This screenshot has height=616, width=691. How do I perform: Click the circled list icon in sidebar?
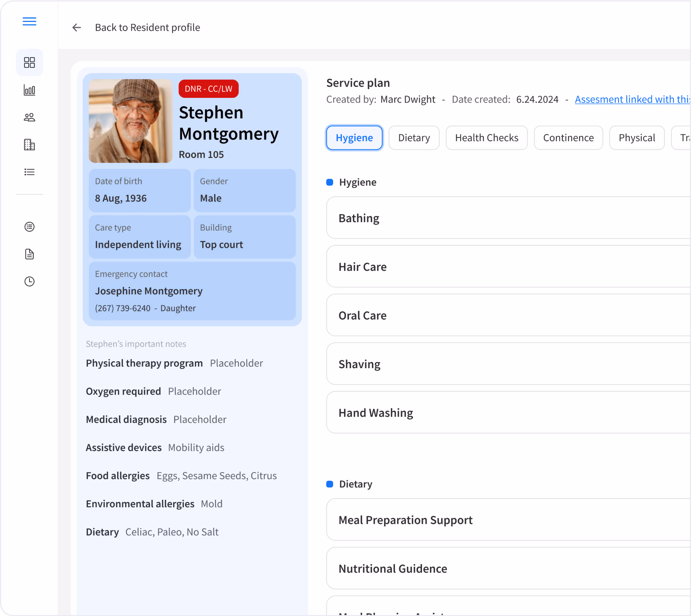[x=29, y=227]
